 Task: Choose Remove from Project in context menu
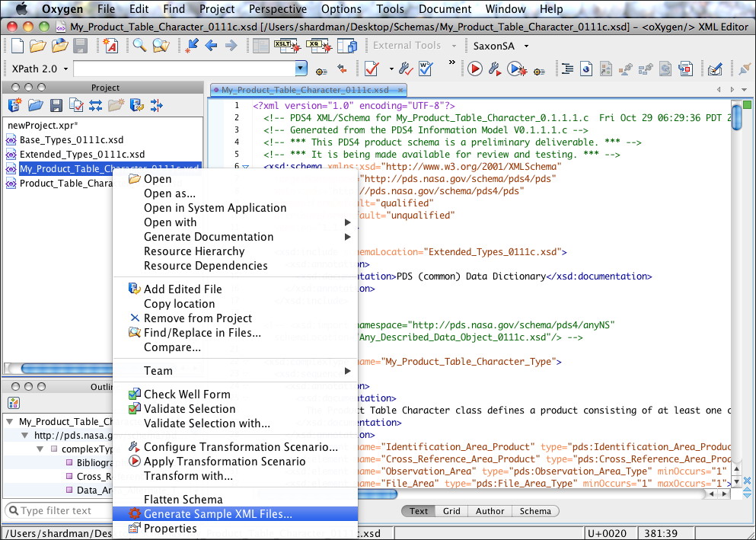[x=235, y=318]
